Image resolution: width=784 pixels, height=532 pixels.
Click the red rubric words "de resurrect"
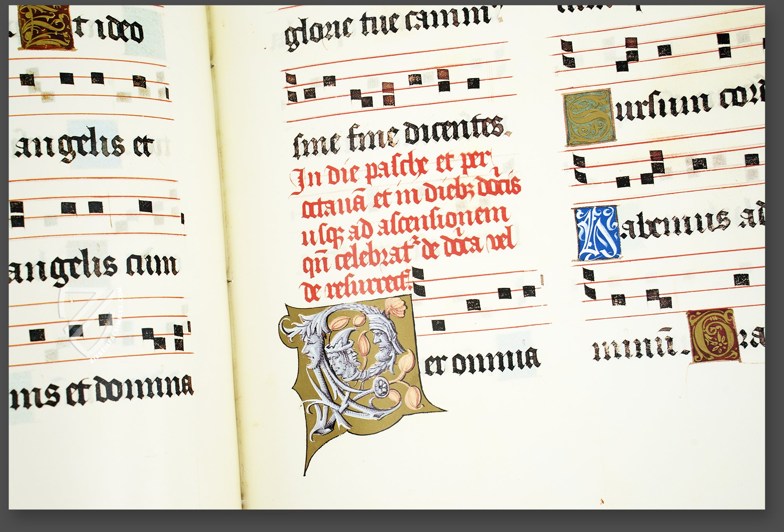(355, 288)
